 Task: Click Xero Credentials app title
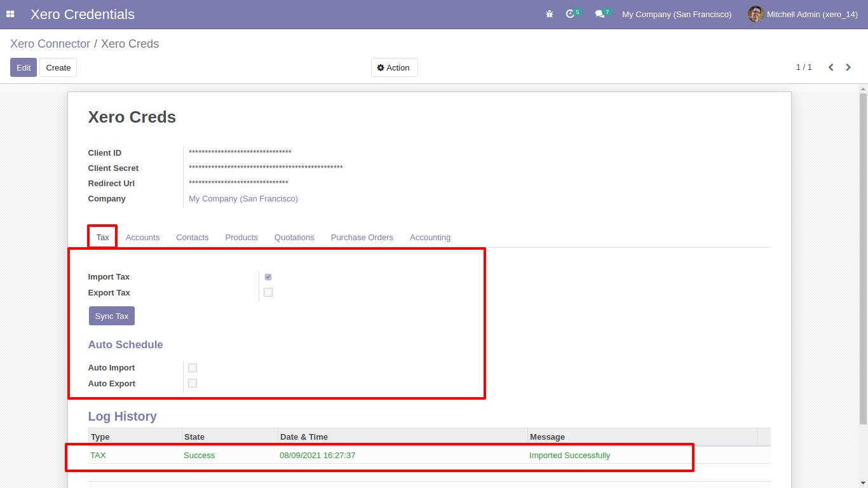click(x=83, y=14)
